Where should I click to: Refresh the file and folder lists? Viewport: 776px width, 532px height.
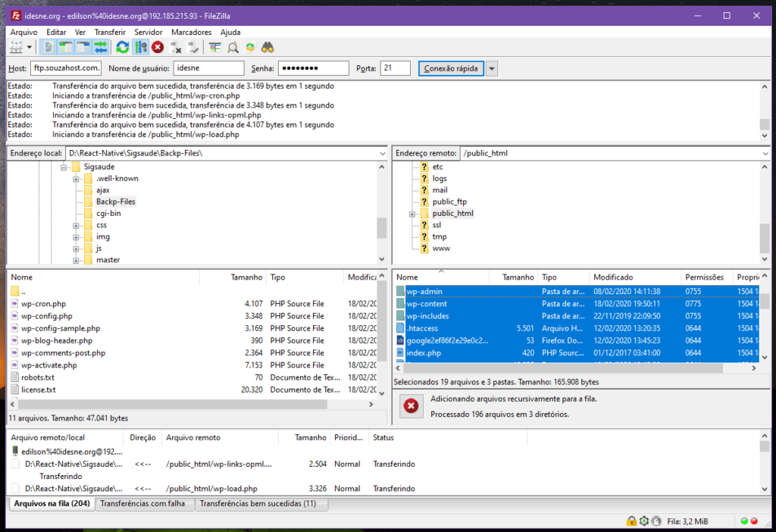(x=122, y=48)
